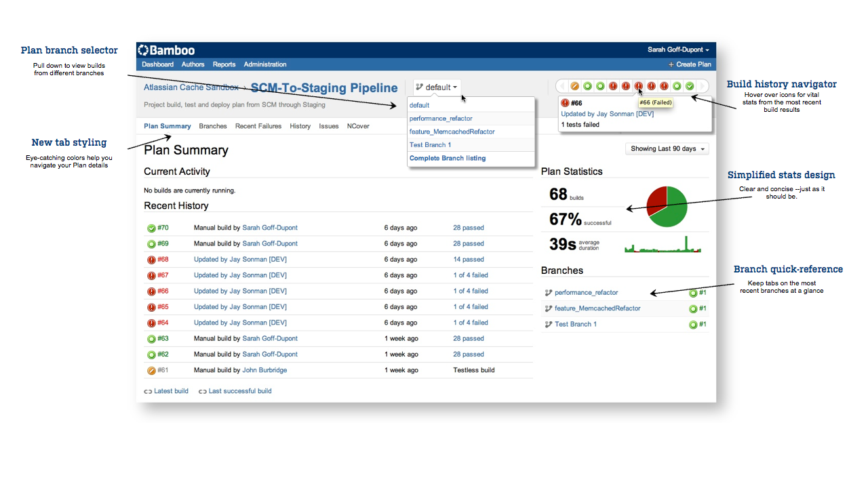The image size is (868, 488).
Task: Open the 14 passed link for build #68
Action: [x=469, y=260]
